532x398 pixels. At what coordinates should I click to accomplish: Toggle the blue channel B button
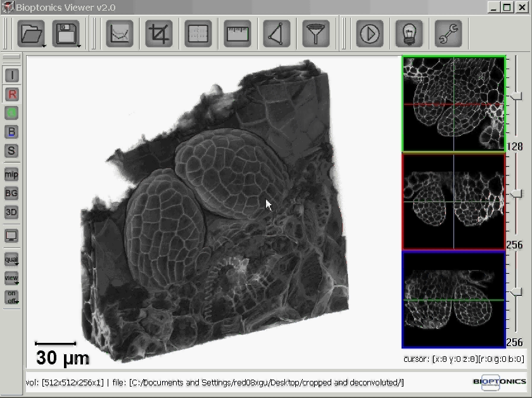(x=11, y=132)
